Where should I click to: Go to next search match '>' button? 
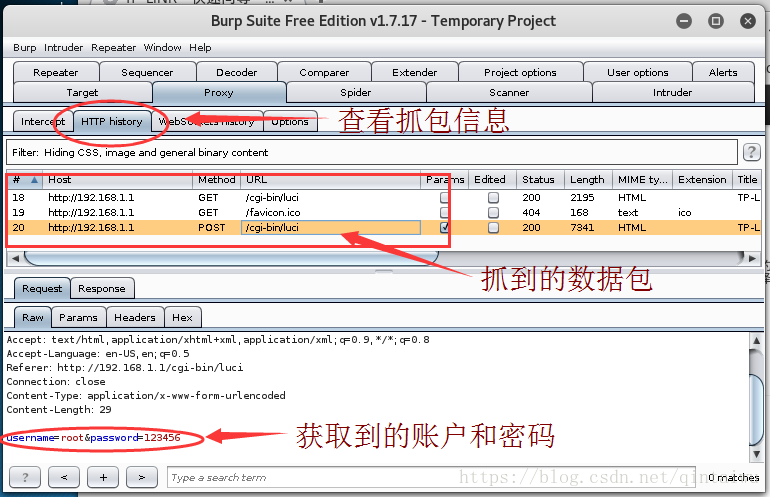tap(142, 477)
